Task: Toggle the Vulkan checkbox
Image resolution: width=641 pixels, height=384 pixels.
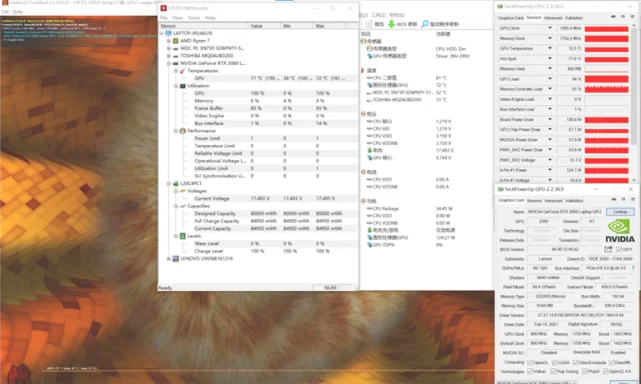Action: [530, 371]
